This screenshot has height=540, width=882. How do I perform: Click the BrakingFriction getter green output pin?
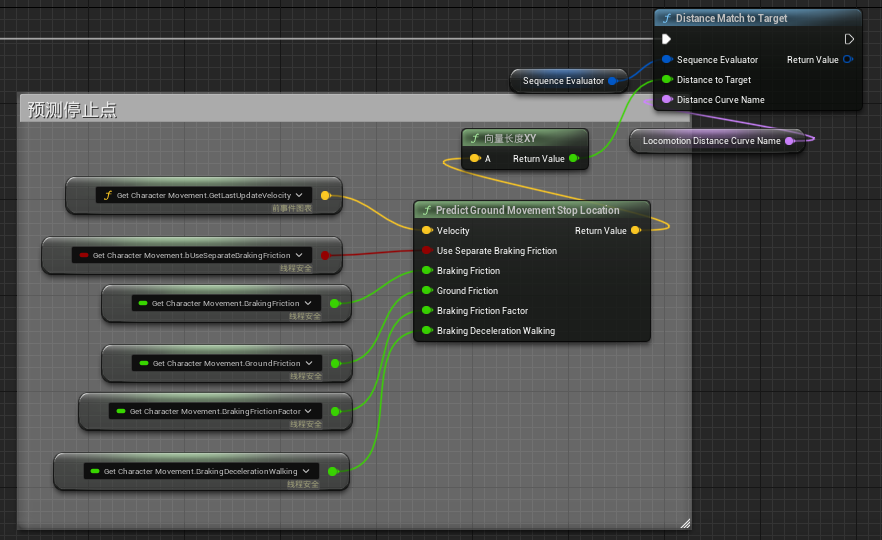335,303
